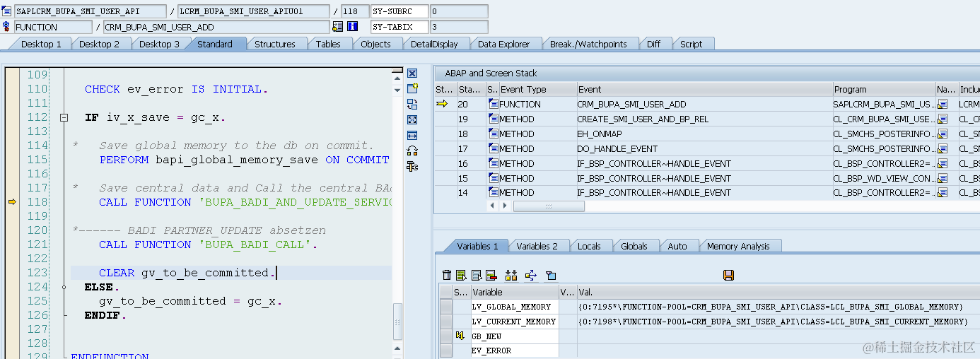Click the tool settings wrench icon
Viewport: 980px width, 359px height.
pos(412,166)
